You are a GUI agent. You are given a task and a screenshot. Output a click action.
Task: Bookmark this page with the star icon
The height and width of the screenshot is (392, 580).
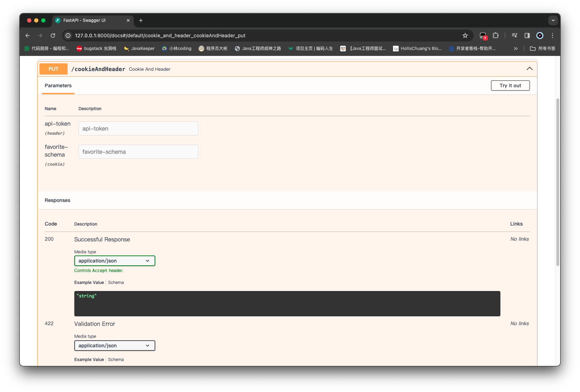click(x=465, y=36)
